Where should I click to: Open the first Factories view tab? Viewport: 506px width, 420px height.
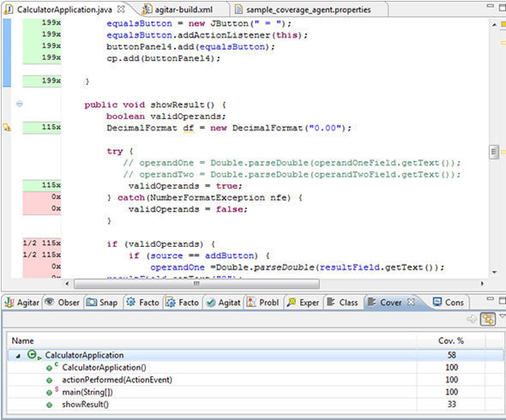(142, 303)
